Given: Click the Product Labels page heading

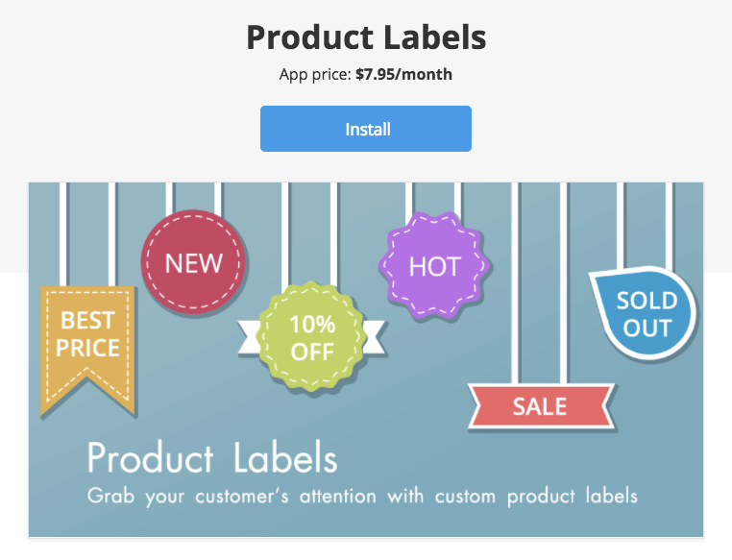Looking at the screenshot, I should (366, 37).
